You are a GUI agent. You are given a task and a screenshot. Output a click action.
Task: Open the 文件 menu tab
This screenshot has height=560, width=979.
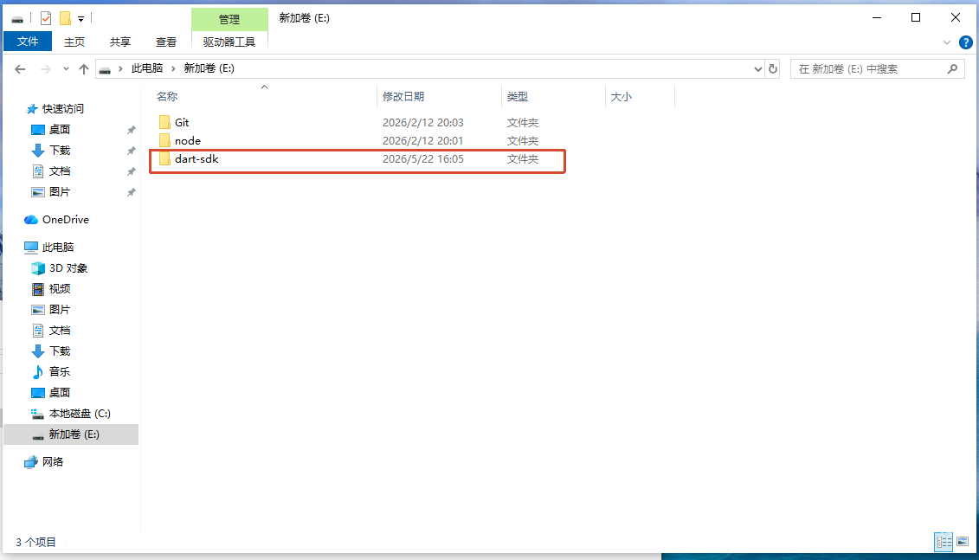[28, 42]
